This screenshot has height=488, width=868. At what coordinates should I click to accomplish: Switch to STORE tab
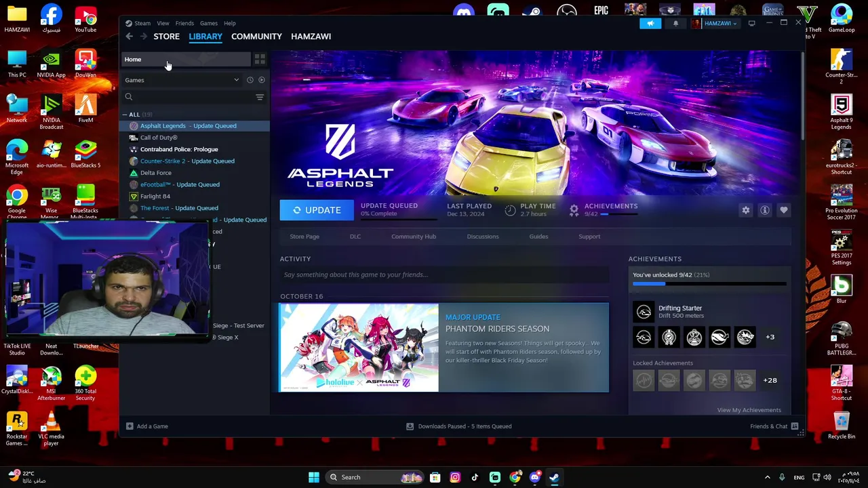coord(166,37)
